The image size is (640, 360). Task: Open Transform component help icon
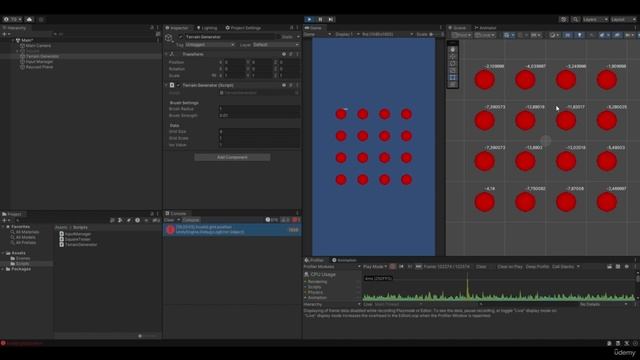pyautogui.click(x=284, y=54)
